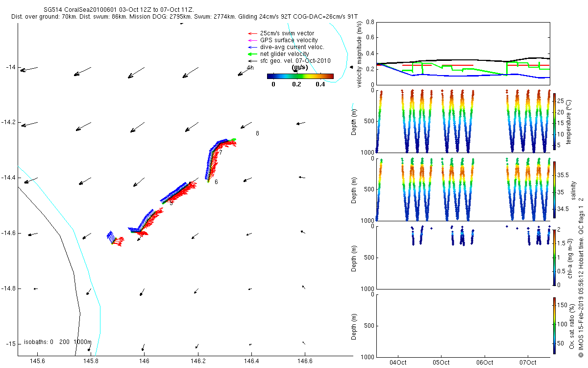Image resolution: width=588 pixels, height=368 pixels.
Task: Click the blue dive-avg current legend arrow
Action: [x=252, y=47]
